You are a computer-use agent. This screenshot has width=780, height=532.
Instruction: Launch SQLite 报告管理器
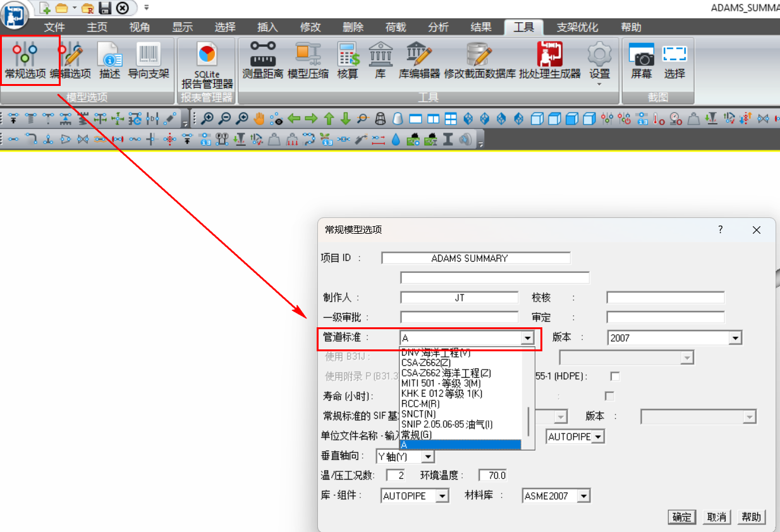pyautogui.click(x=207, y=65)
